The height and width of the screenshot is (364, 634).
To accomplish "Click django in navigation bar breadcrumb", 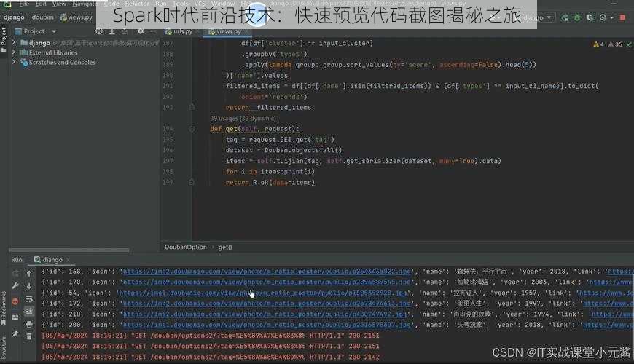I will 14,17.
